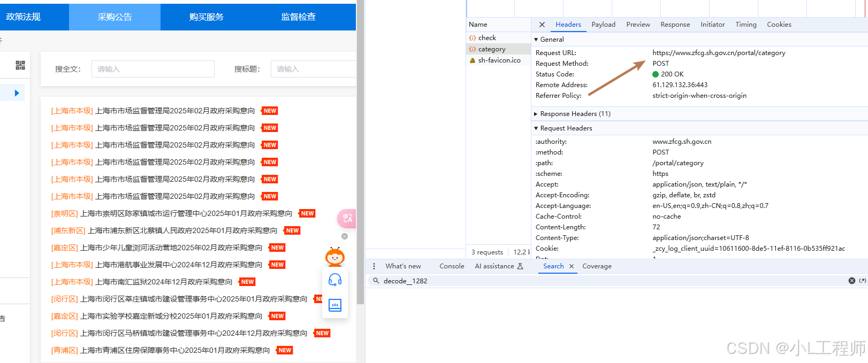868x363 pixels.
Task: Open the What's new drawer tab
Action: click(x=403, y=266)
